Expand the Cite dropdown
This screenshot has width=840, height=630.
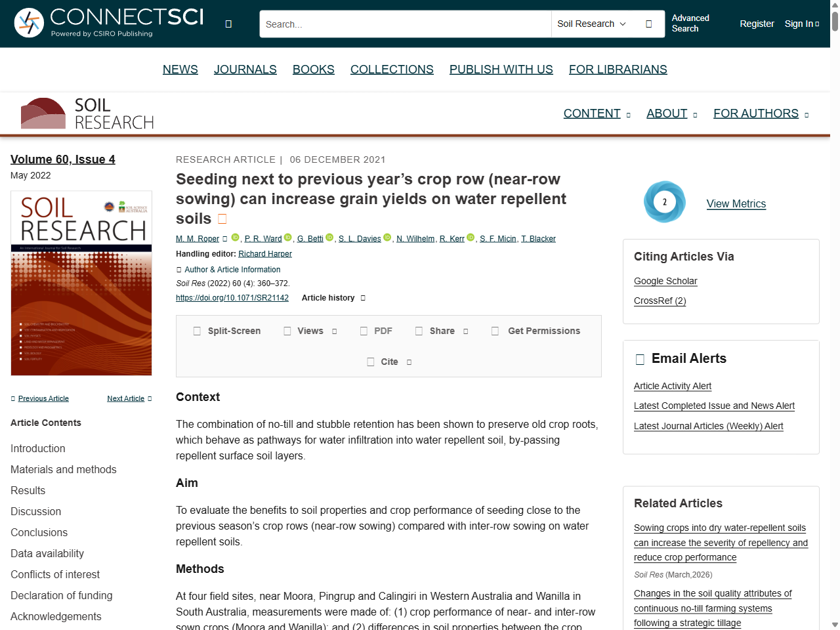[x=389, y=362]
